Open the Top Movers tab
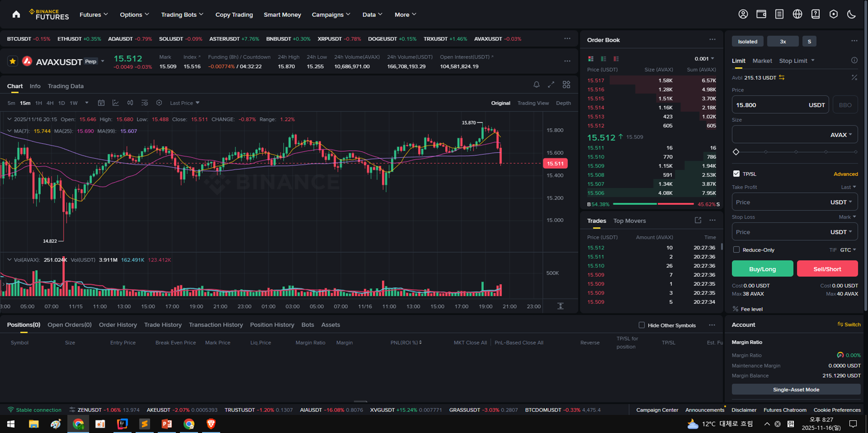This screenshot has width=868, height=433. (629, 221)
